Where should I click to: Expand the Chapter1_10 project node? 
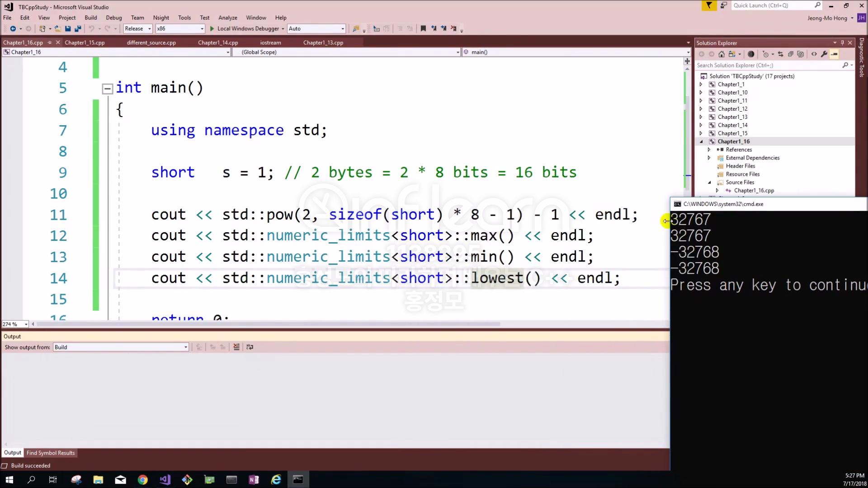pos(701,93)
